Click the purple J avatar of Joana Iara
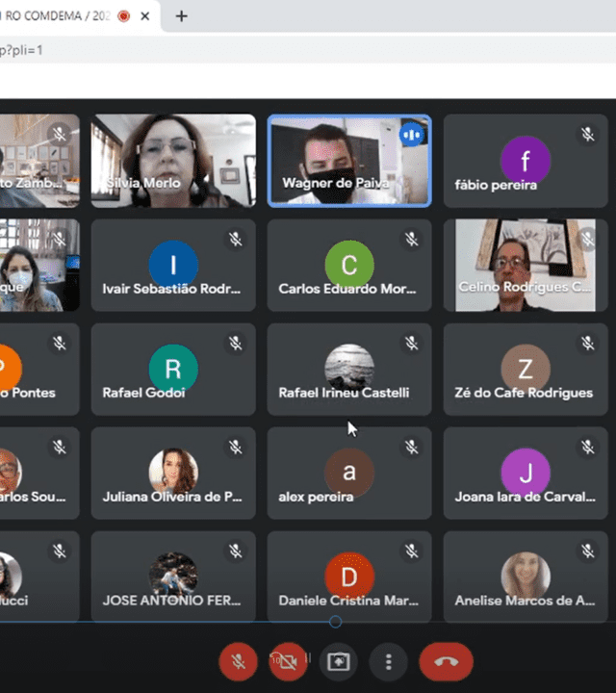The width and height of the screenshot is (616, 693). pos(526,473)
